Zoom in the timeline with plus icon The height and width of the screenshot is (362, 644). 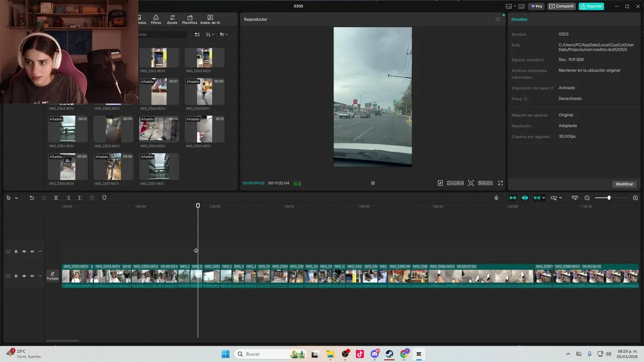tap(635, 198)
